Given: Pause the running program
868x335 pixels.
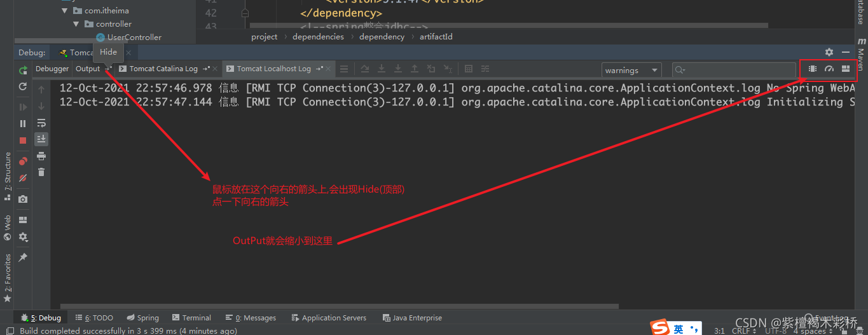Looking at the screenshot, I should pyautogui.click(x=23, y=123).
